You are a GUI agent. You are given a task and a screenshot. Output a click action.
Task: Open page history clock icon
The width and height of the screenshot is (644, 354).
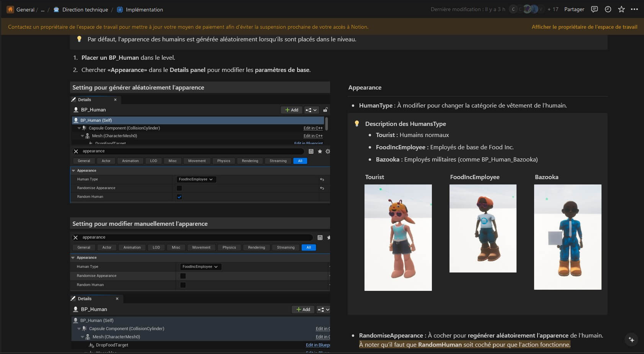[x=608, y=10]
